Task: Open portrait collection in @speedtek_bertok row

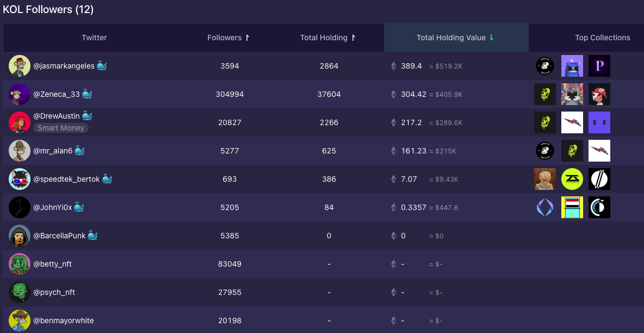Action: tap(545, 179)
